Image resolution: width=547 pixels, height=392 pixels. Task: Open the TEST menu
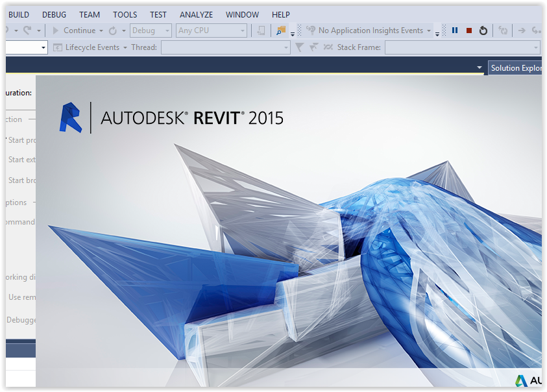pyautogui.click(x=158, y=15)
